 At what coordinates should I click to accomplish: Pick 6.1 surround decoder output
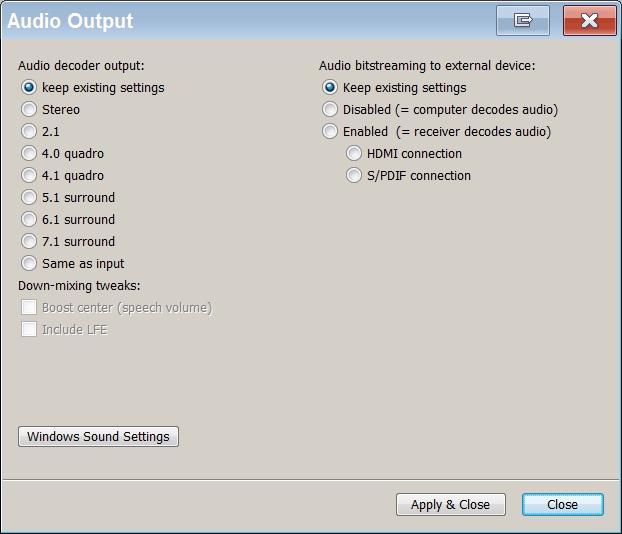(x=29, y=219)
